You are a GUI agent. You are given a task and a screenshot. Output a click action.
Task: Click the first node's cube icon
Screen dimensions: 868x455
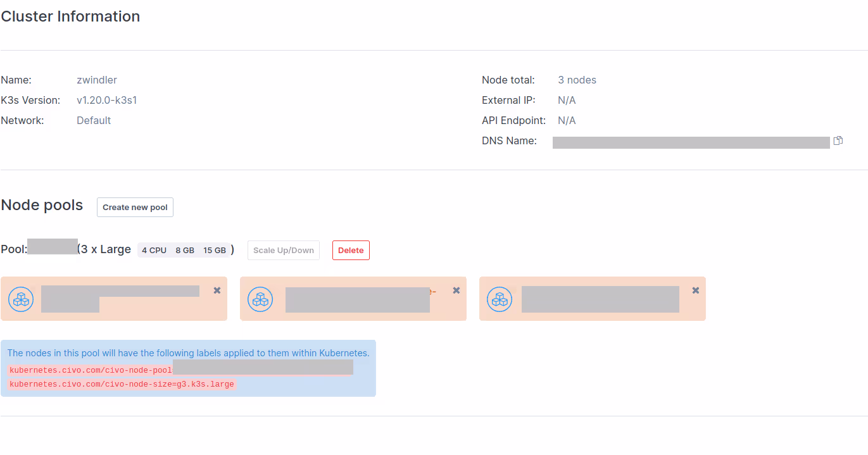coord(21,299)
